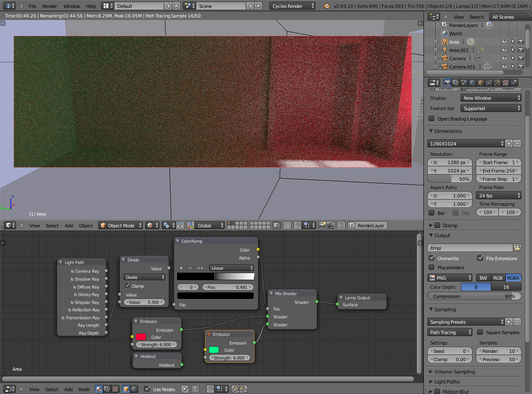Toggle proportional editing circle icon in 3D header
The width and height of the screenshot is (532, 394).
pos(287,225)
